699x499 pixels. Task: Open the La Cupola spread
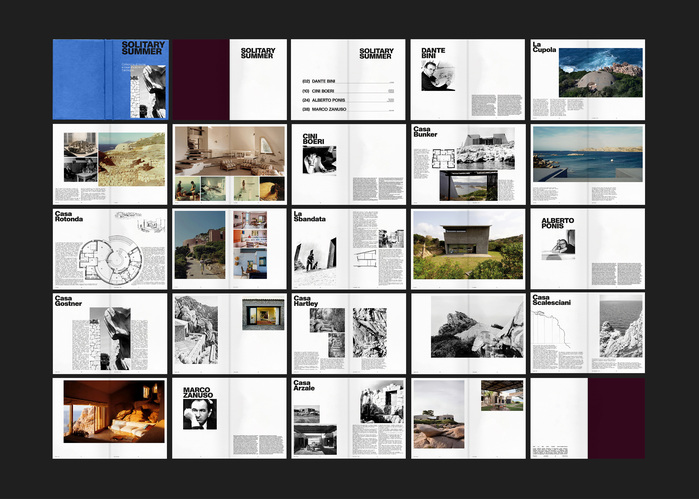point(587,79)
